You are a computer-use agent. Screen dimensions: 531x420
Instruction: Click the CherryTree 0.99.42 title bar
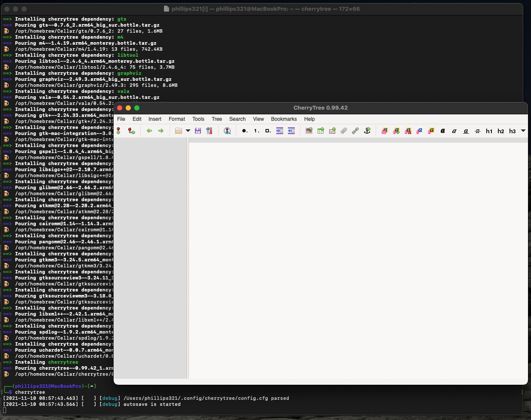click(x=321, y=108)
